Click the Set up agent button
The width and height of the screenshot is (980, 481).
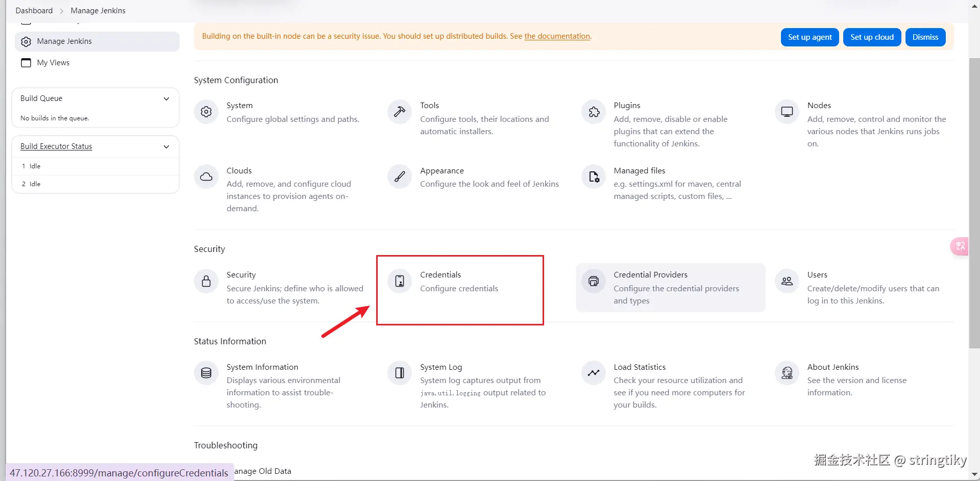pyautogui.click(x=810, y=37)
